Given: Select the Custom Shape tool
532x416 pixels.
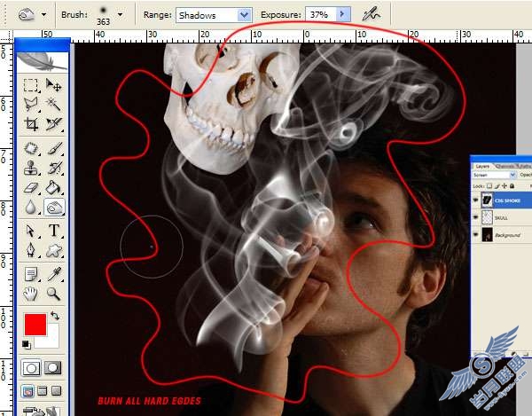Looking at the screenshot, I should [53, 250].
